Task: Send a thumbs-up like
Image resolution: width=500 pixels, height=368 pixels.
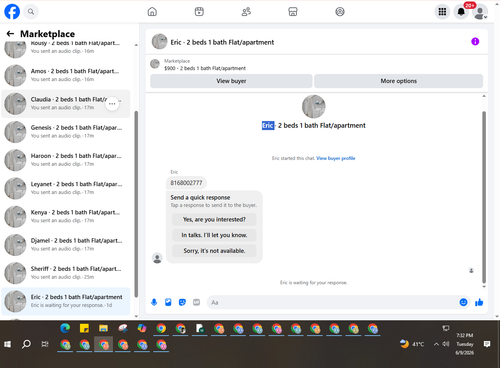Action: tap(479, 302)
